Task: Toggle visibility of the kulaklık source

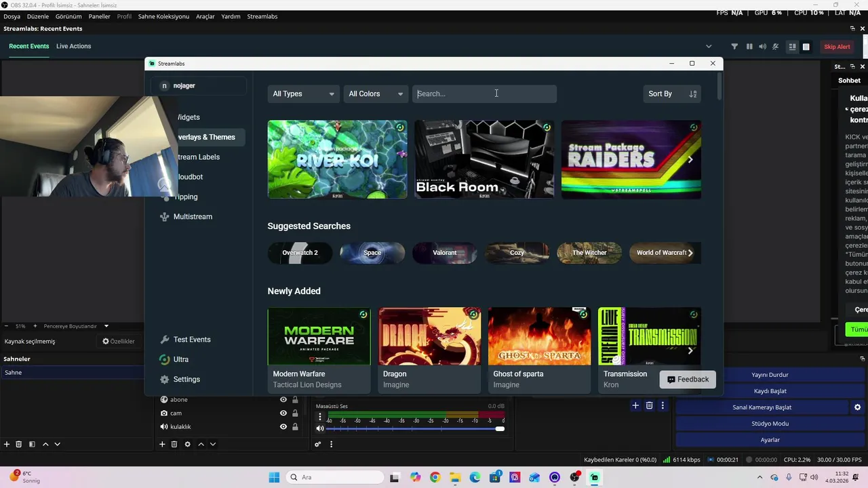Action: click(283, 427)
